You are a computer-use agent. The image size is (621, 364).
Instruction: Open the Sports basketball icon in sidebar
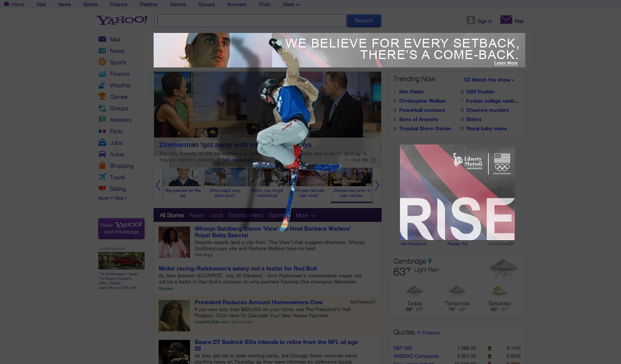[102, 62]
